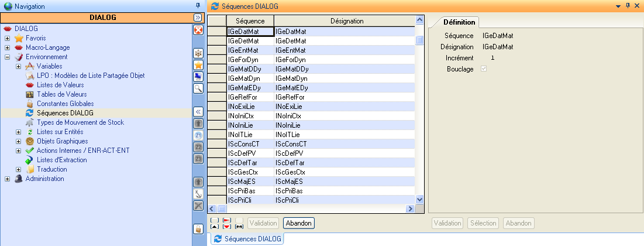Click the Séquence column header

click(x=250, y=21)
